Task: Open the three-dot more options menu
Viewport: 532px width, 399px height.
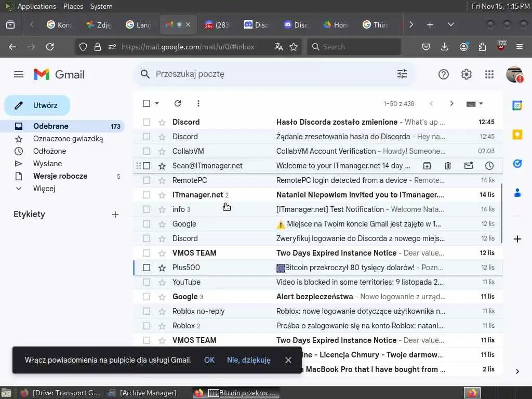Action: (x=198, y=103)
